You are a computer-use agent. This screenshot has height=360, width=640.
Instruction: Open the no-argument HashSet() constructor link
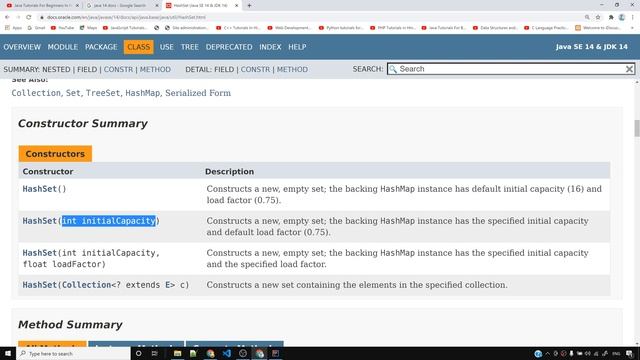click(40, 189)
